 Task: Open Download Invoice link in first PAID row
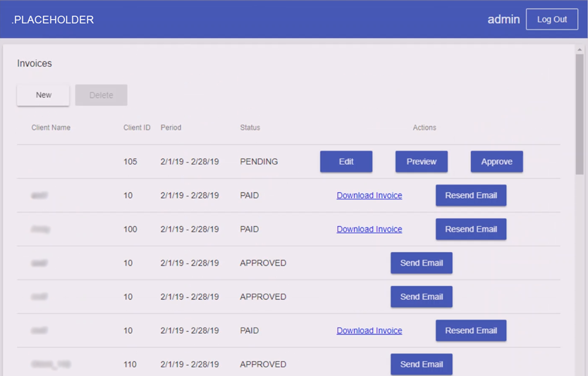click(x=369, y=195)
